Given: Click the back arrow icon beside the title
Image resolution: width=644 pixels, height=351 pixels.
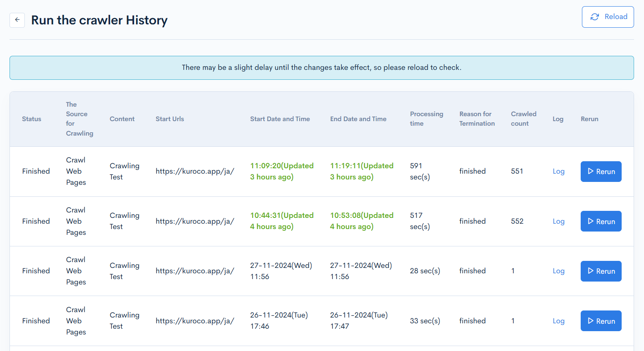Looking at the screenshot, I should pyautogui.click(x=17, y=20).
